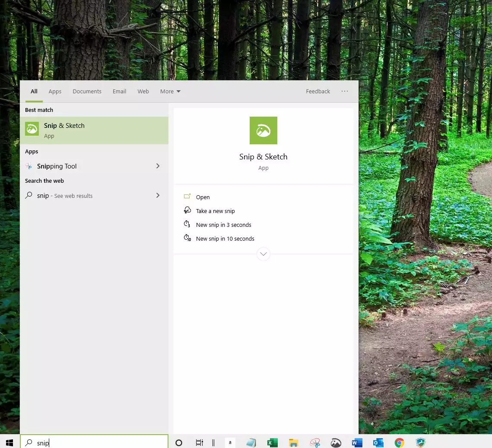Open the Windows Start menu

pos(10,442)
